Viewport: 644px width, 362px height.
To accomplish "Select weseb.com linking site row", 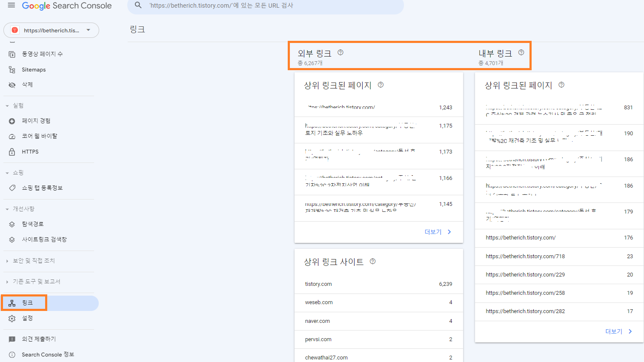I will [379, 302].
